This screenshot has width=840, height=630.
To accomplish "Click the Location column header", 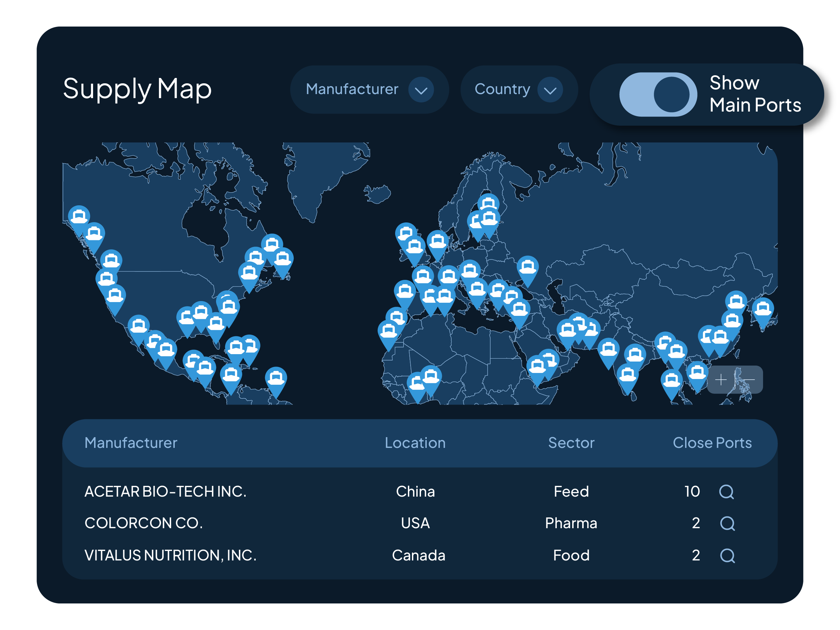I will point(415,443).
